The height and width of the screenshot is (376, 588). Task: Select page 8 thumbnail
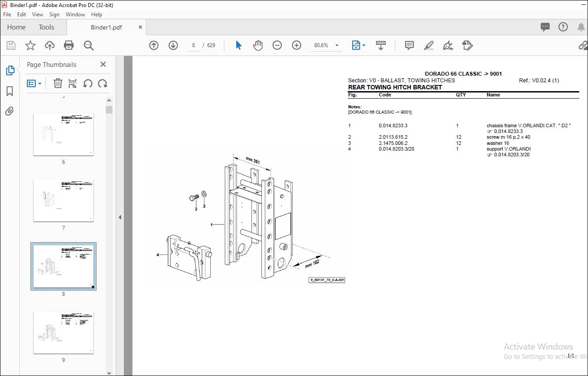(x=63, y=266)
